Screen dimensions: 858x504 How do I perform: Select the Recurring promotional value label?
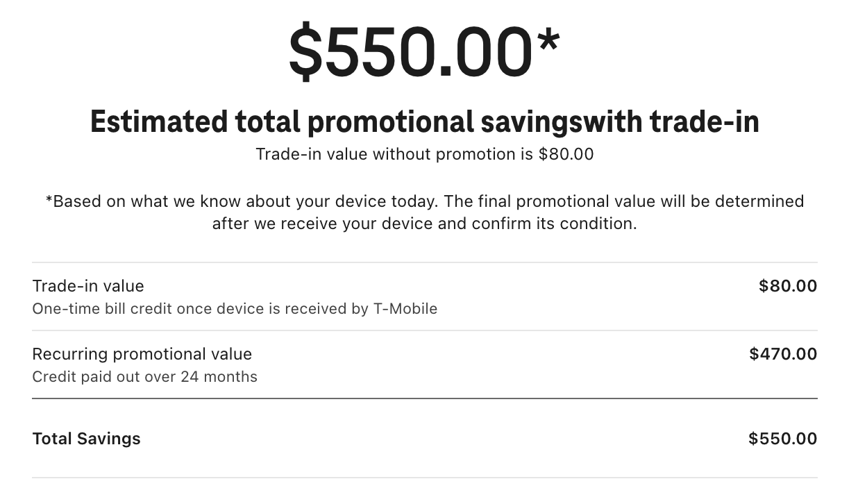142,354
